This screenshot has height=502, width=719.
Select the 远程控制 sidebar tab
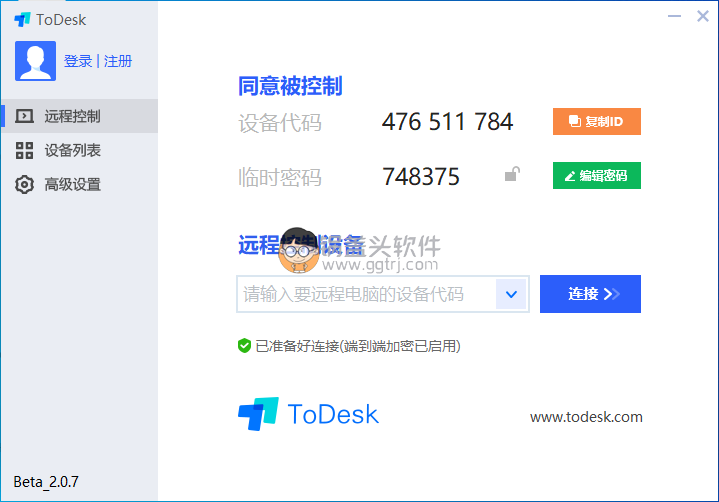(79, 116)
